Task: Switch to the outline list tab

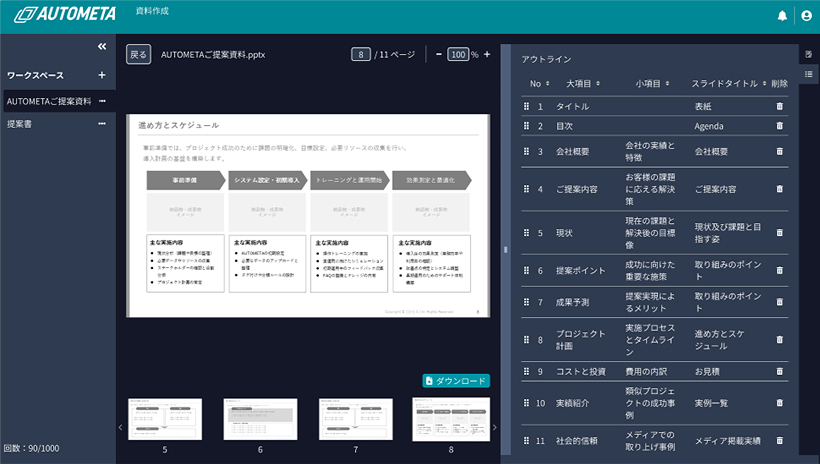Action: [808, 74]
